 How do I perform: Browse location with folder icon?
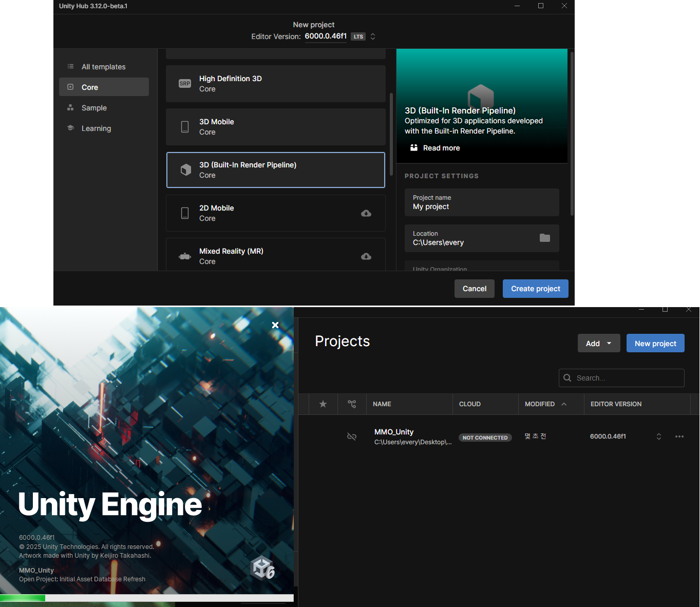point(545,238)
